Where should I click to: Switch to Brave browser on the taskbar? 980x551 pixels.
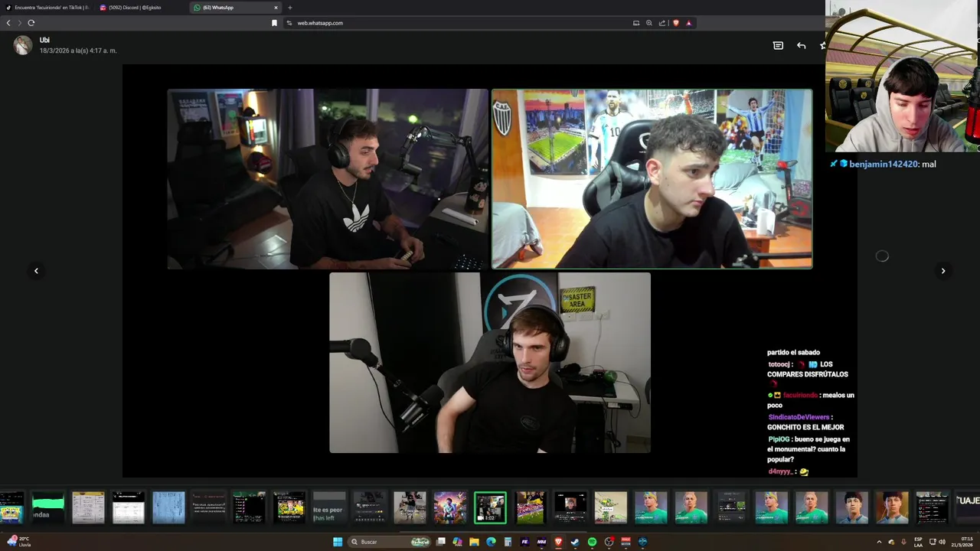pyautogui.click(x=558, y=542)
